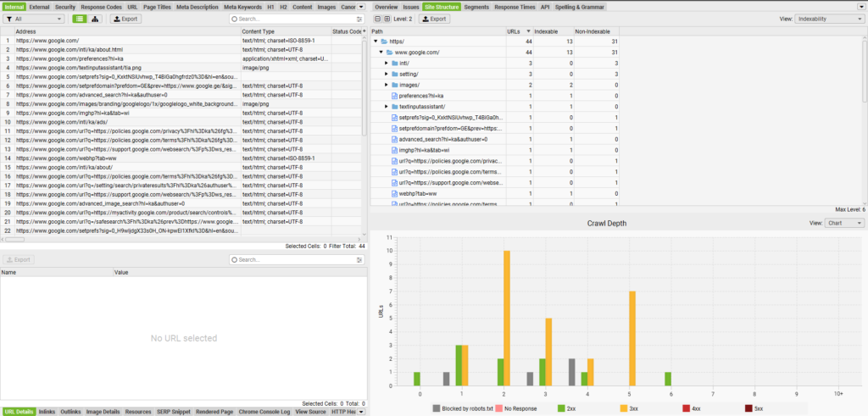Export the Site Structure data
This screenshot has height=416, width=868.
[x=434, y=19]
